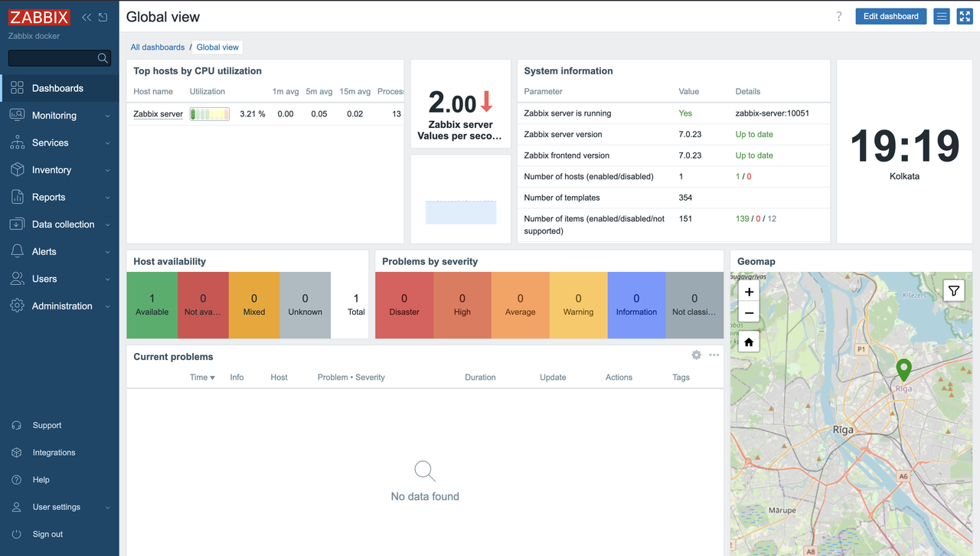This screenshot has height=556, width=980.
Task: Click the search magnifier in the sidebar
Action: (x=103, y=57)
